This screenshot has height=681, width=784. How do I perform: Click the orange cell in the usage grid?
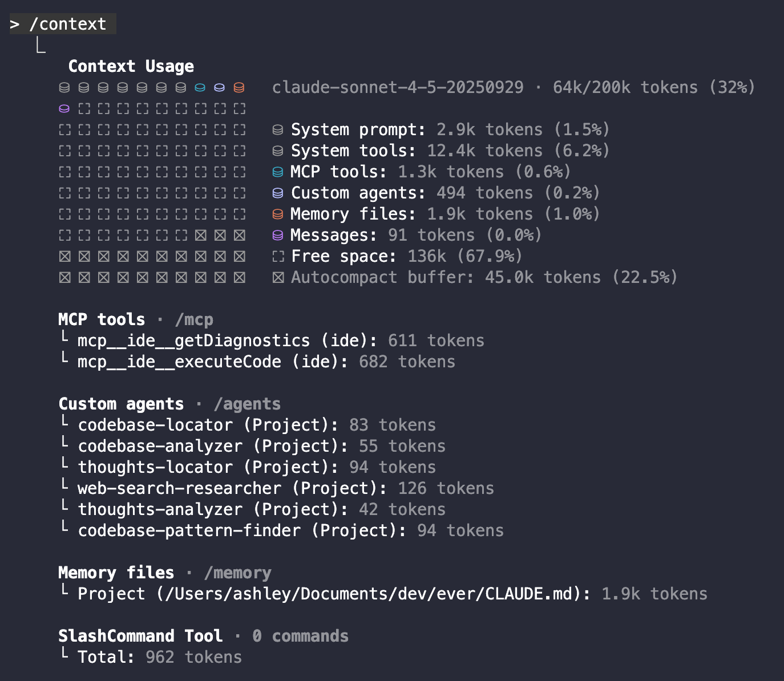pyautogui.click(x=239, y=88)
